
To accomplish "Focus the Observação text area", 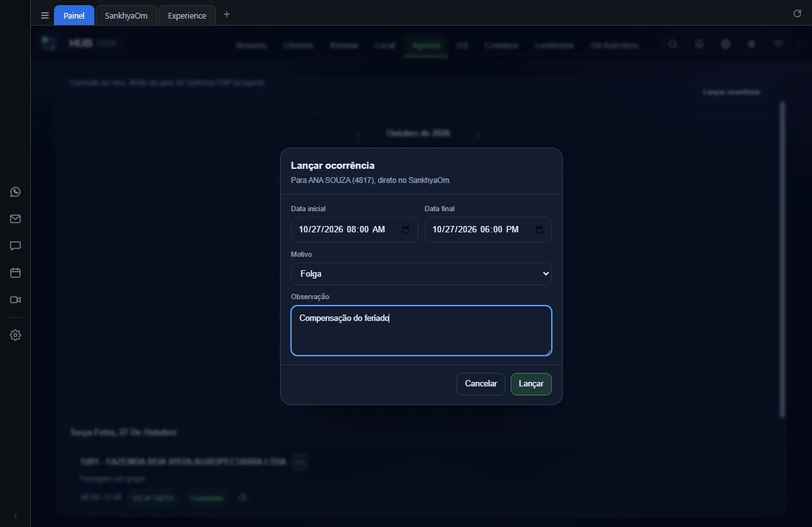I will (x=421, y=331).
